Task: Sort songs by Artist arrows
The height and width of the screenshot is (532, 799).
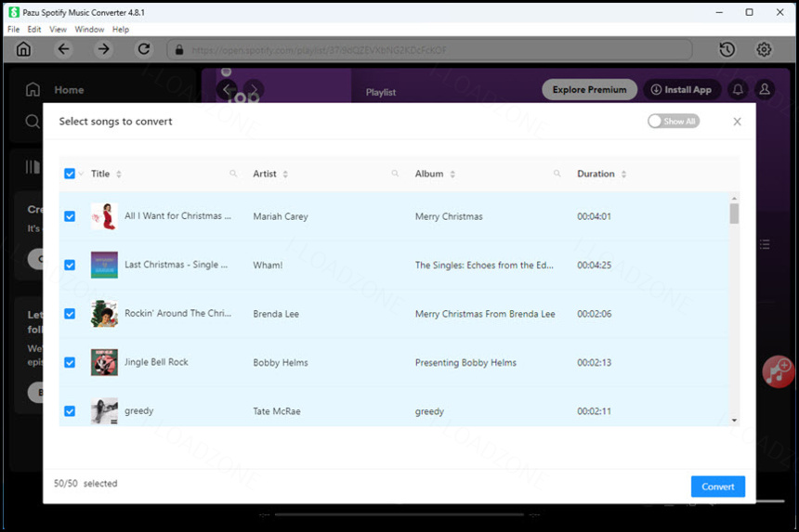Action: [x=285, y=175]
